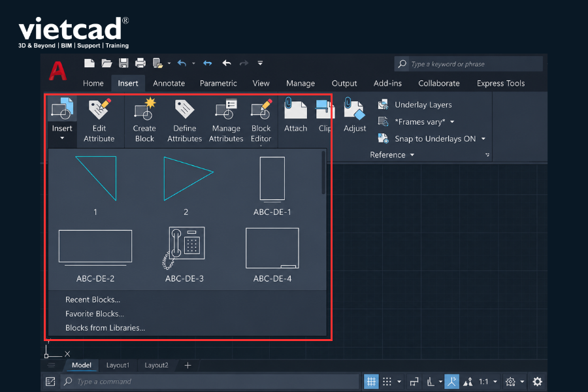Click the black left arrow icon
The image size is (588, 392).
point(227,63)
